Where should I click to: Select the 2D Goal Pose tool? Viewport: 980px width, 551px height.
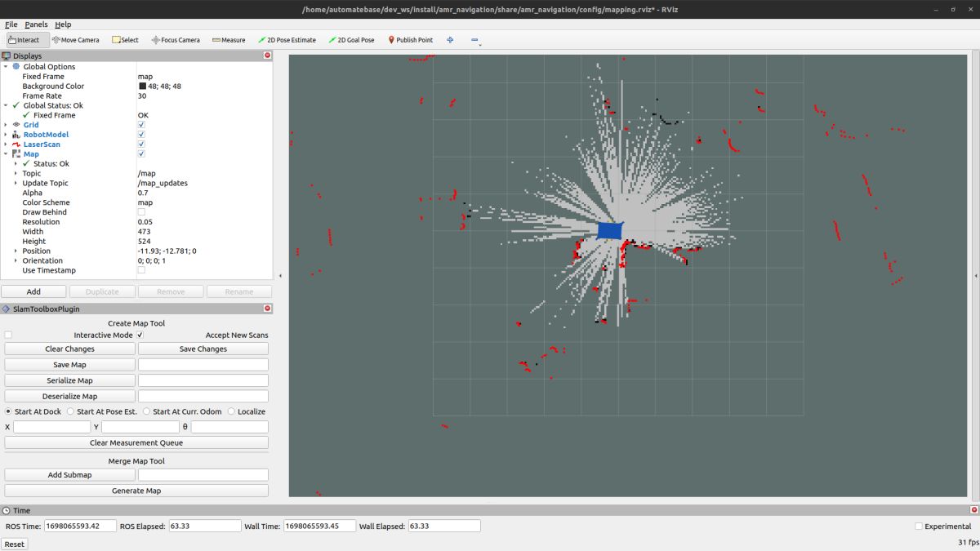tap(351, 40)
